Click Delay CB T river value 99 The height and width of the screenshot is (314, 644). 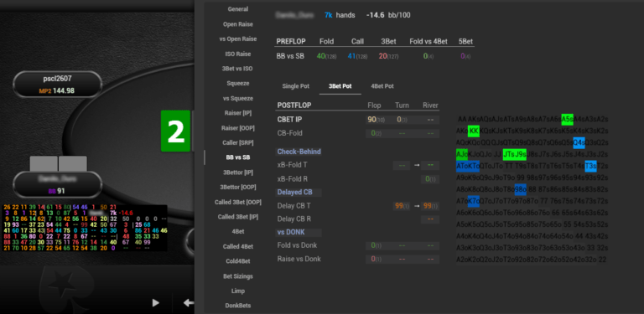coord(430,206)
